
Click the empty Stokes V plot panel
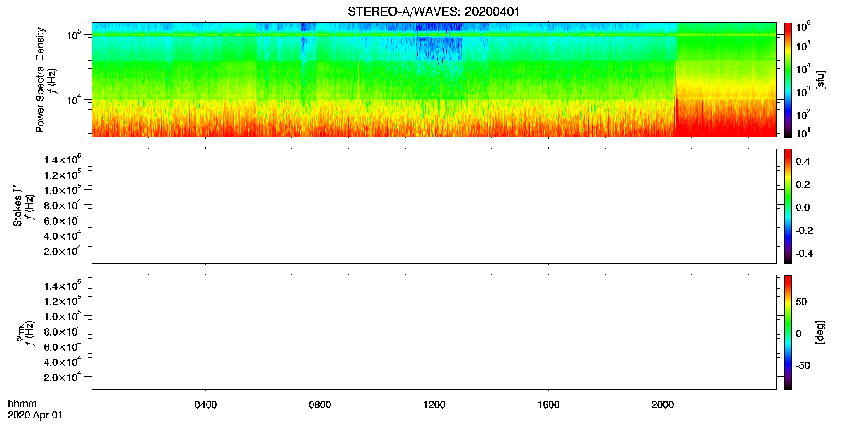point(434,206)
